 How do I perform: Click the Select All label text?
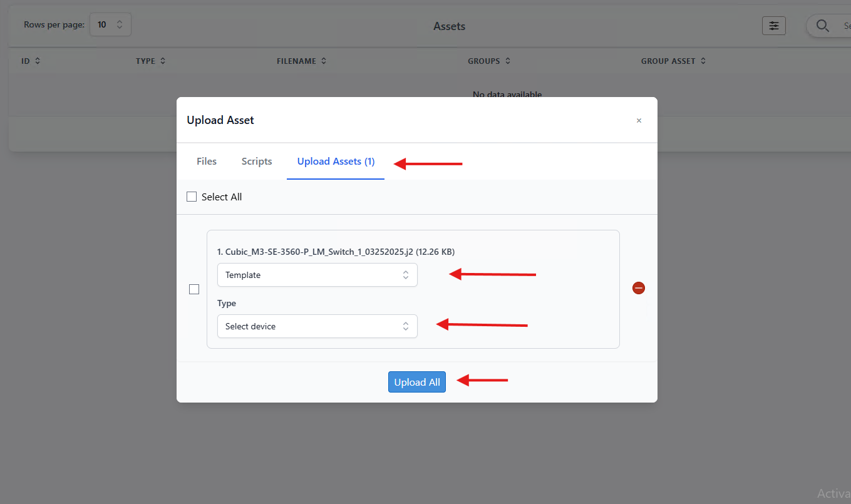pos(222,197)
